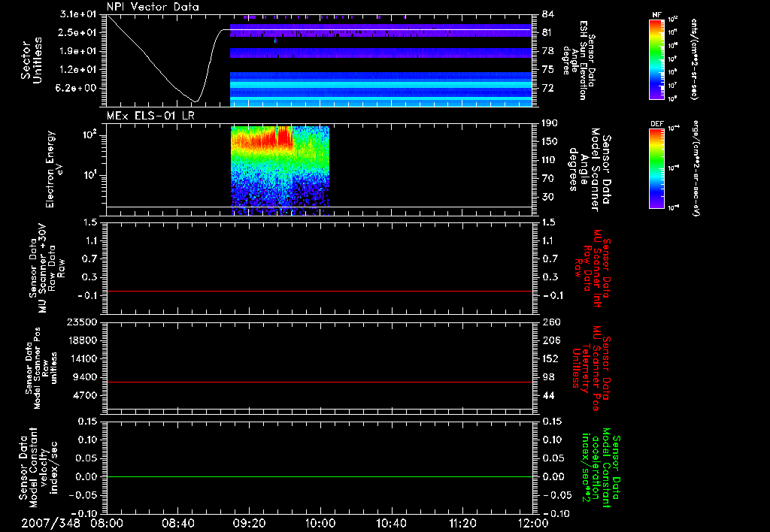Click the 110 Scanner Angle axis value
The width and height of the screenshot is (770, 532).
tap(550, 160)
